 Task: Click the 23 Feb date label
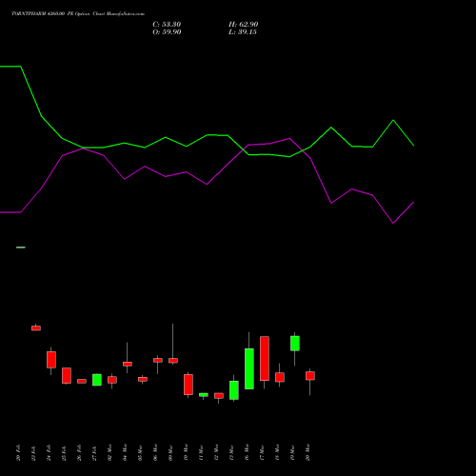(33, 452)
